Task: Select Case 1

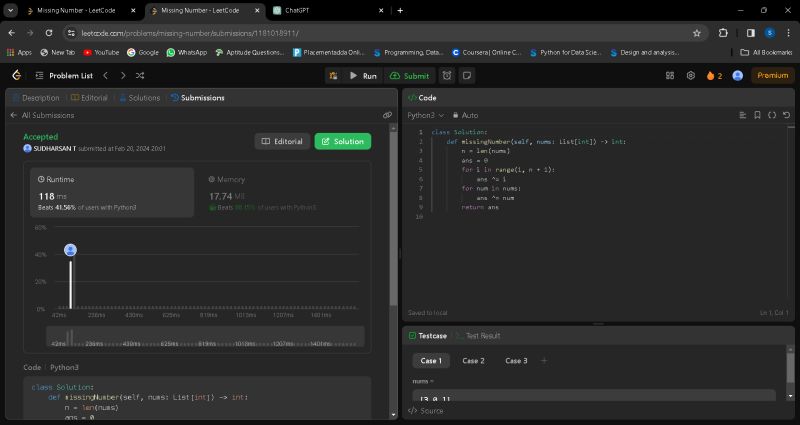Action: click(x=431, y=361)
